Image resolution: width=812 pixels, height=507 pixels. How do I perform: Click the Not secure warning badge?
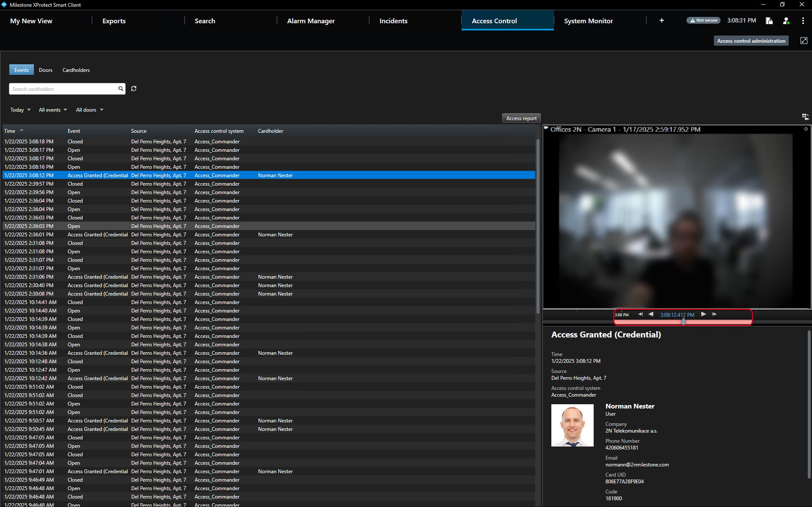coord(703,20)
